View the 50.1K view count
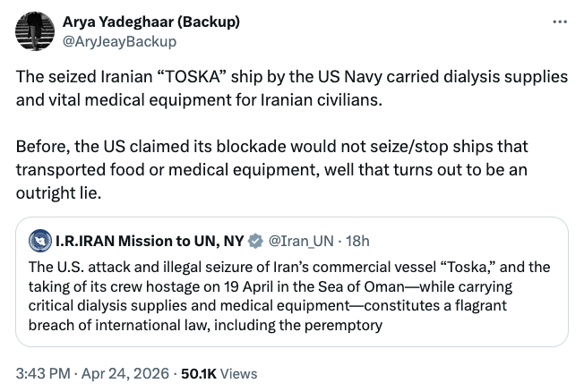 pos(197,373)
